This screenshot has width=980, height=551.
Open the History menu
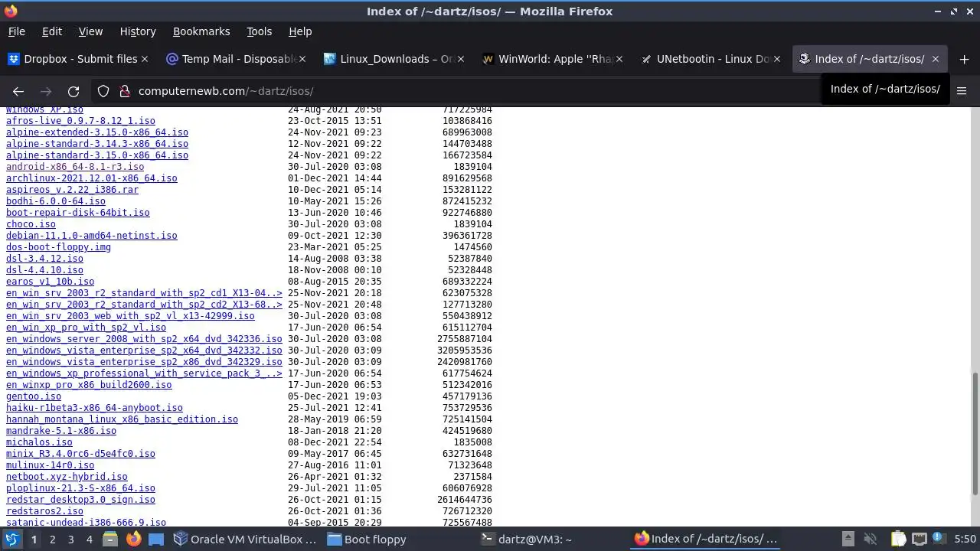click(x=138, y=31)
